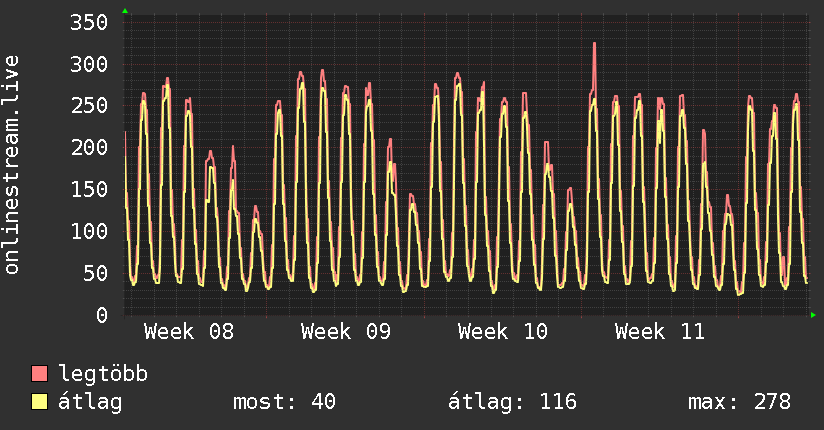
Task: Click the green arrow atop the y-axis
Action: coord(125,11)
